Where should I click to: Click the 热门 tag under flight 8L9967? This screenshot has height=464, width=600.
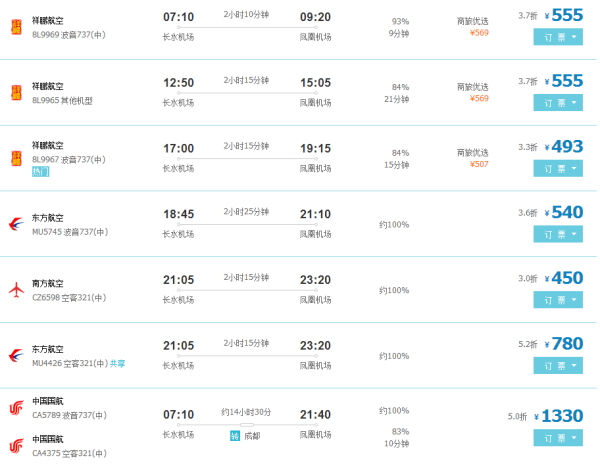41,171
